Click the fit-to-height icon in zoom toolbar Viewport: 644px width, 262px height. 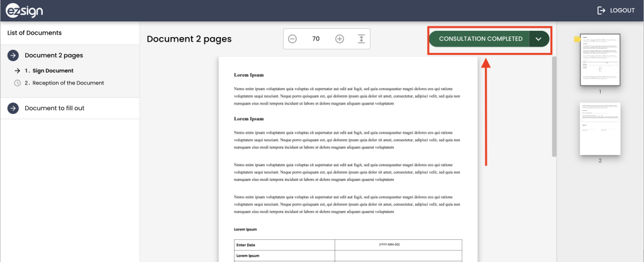click(361, 39)
